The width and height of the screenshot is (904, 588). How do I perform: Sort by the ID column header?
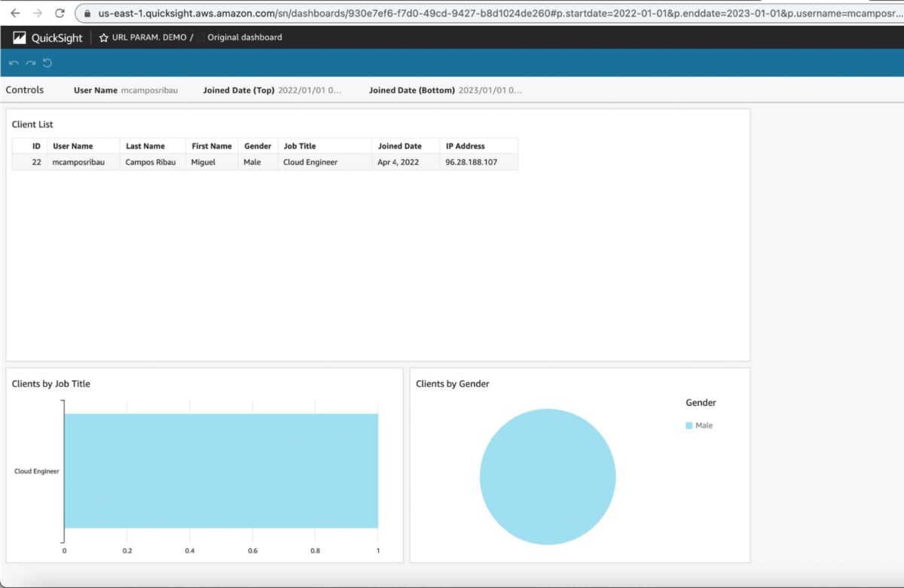pyautogui.click(x=29, y=146)
